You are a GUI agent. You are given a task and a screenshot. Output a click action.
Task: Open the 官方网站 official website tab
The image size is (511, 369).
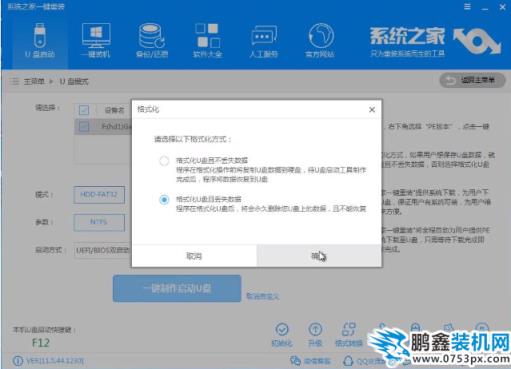click(320, 40)
